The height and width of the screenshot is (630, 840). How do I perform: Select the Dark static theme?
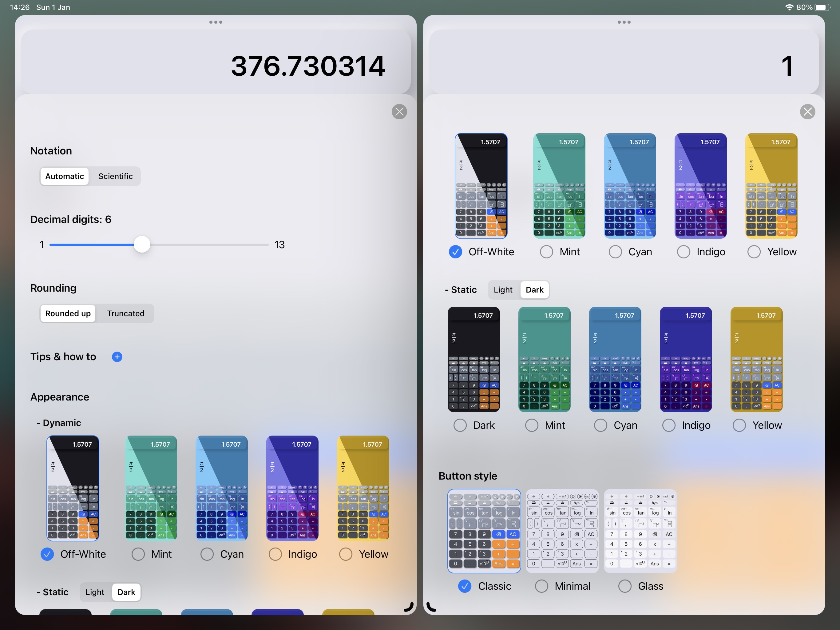tap(461, 425)
